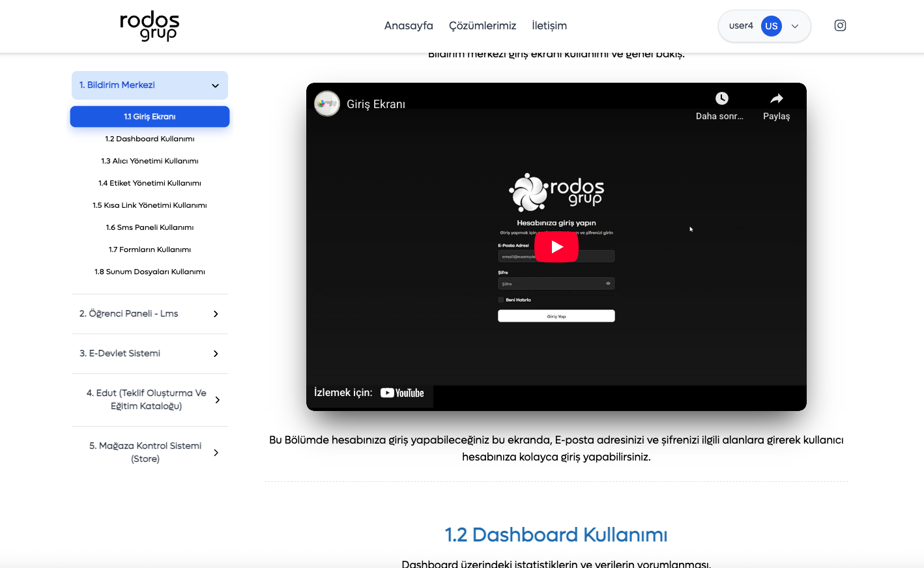Open the YouTube logo link in video
The height and width of the screenshot is (568, 924).
click(x=402, y=393)
